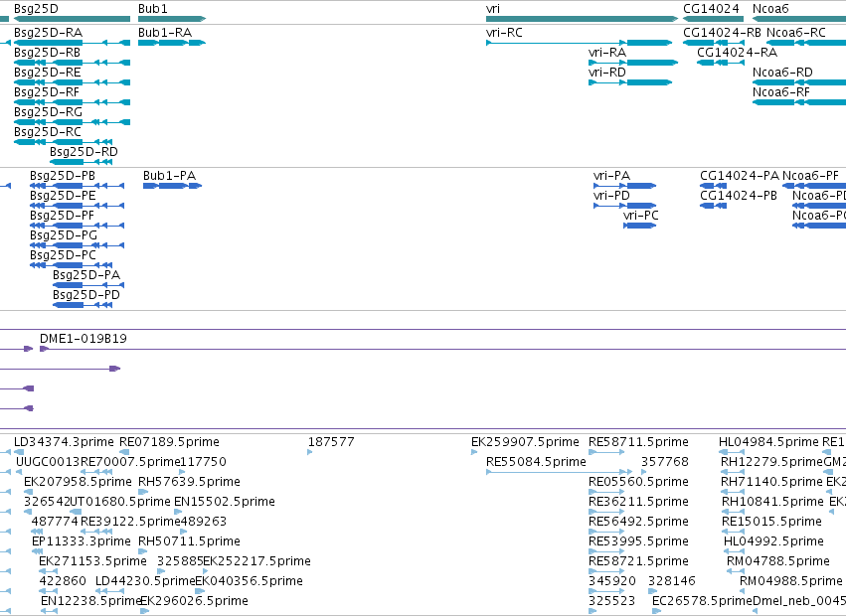The height and width of the screenshot is (616, 846).
Task: Choose the RM04788.5prime EST label
Action: (x=778, y=561)
